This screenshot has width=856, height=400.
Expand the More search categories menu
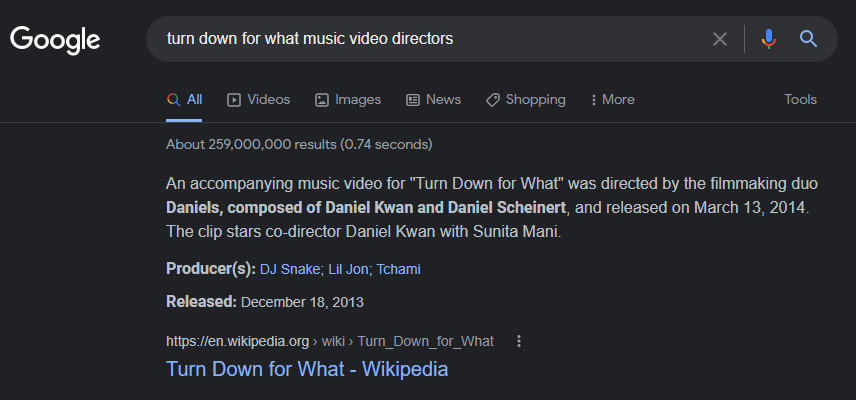613,100
